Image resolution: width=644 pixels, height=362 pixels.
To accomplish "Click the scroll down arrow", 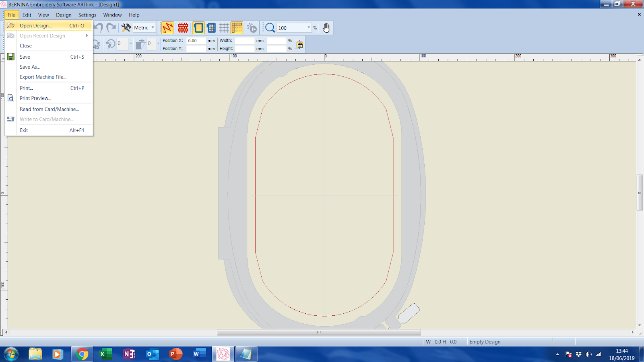I will click(640, 325).
